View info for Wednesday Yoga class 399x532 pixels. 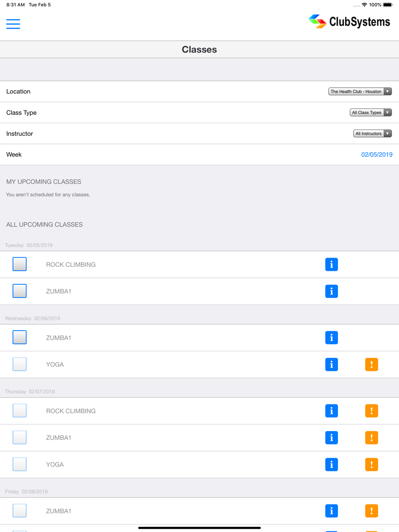click(x=332, y=365)
